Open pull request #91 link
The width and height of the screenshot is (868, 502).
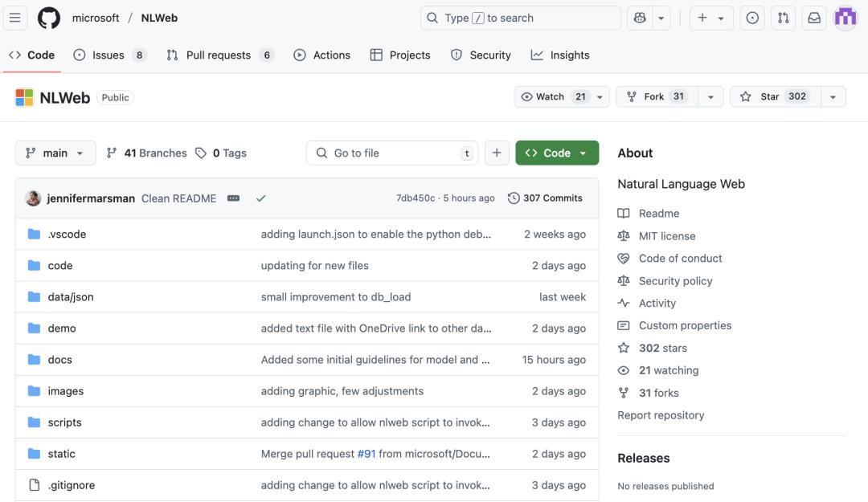click(366, 454)
